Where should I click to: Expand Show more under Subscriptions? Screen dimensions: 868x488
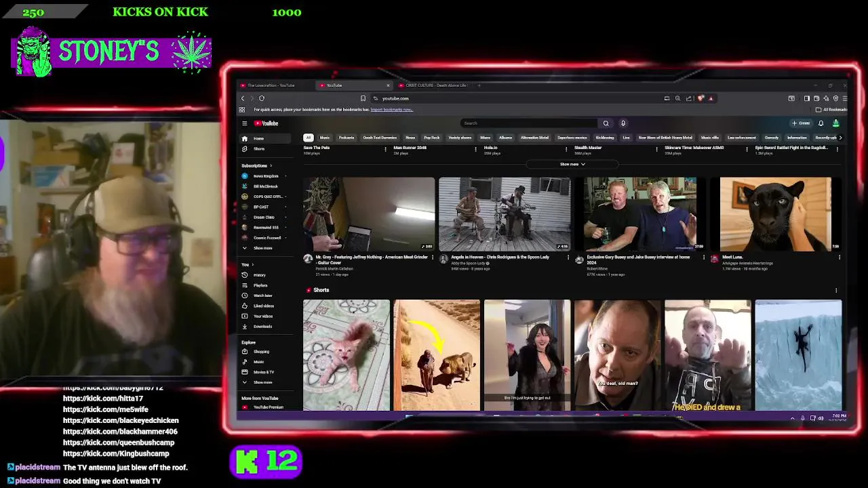coord(264,248)
